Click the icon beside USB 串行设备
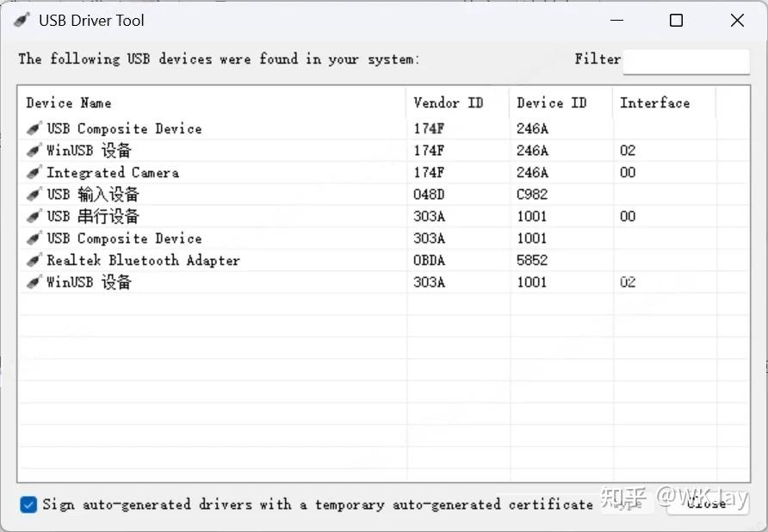 tap(34, 216)
